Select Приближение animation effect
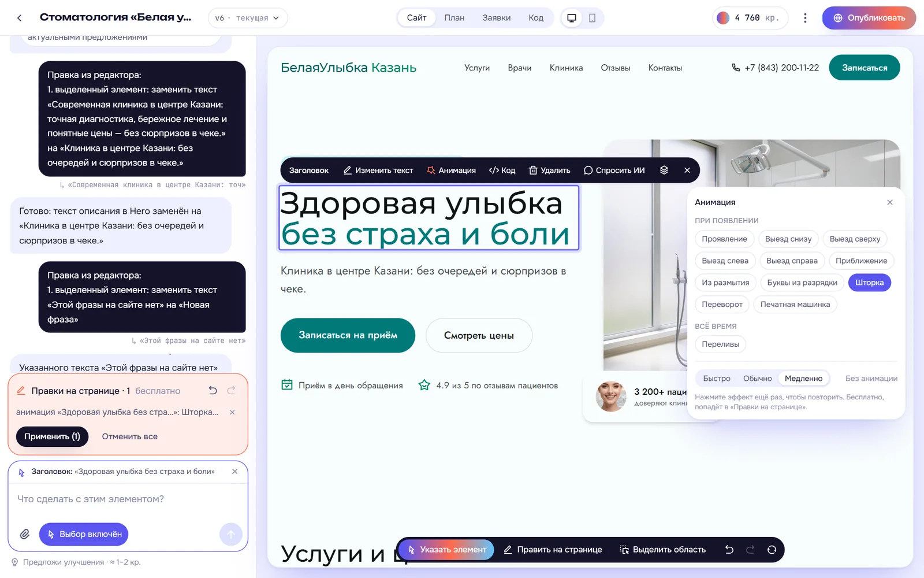Image resolution: width=924 pixels, height=578 pixels. click(861, 261)
